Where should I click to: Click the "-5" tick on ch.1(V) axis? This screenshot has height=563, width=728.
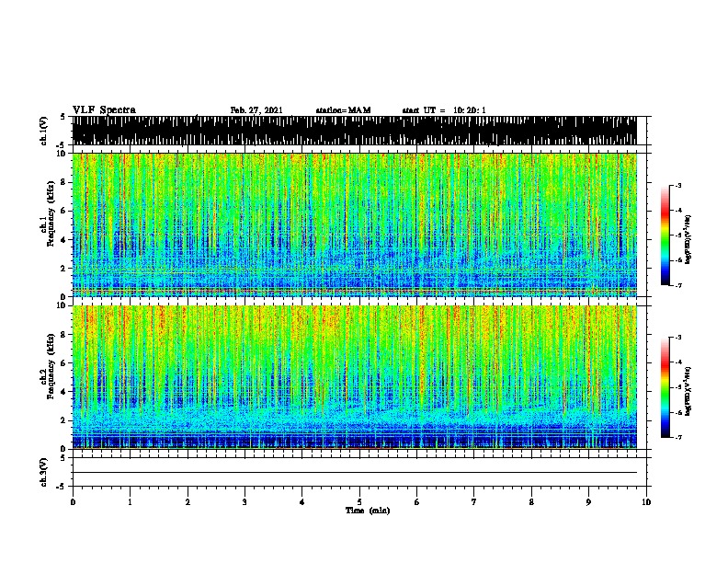pyautogui.click(x=62, y=145)
